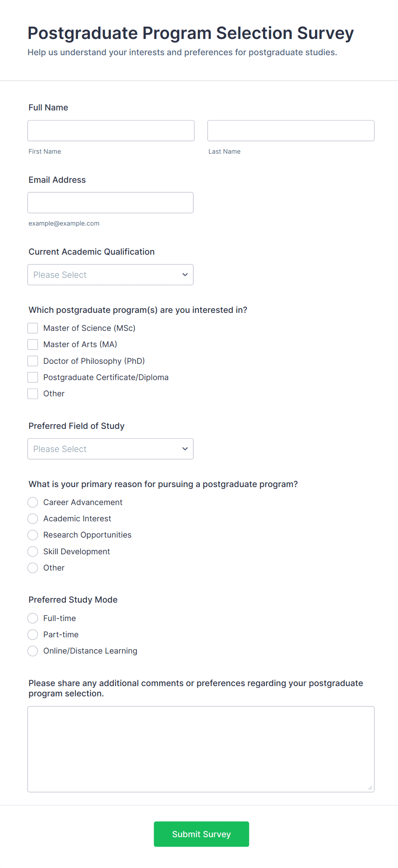Check the Other program checkbox
This screenshot has width=398, height=868.
pos(33,394)
